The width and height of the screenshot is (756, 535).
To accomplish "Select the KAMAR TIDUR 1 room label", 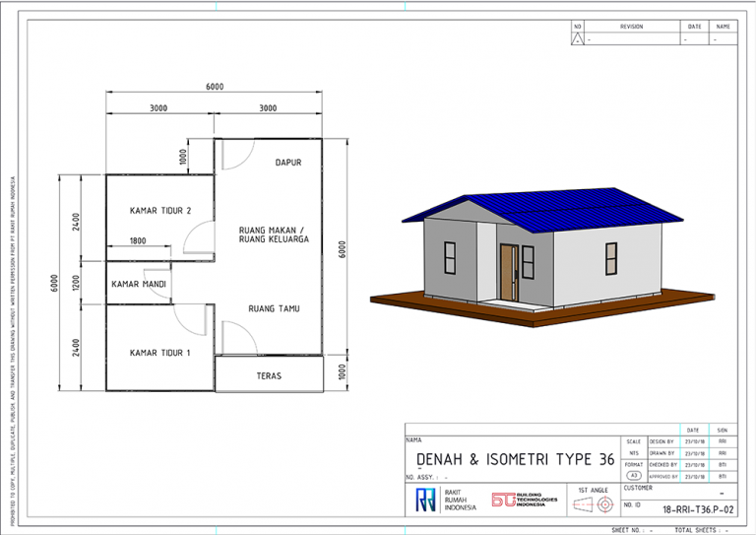I will pyautogui.click(x=159, y=352).
